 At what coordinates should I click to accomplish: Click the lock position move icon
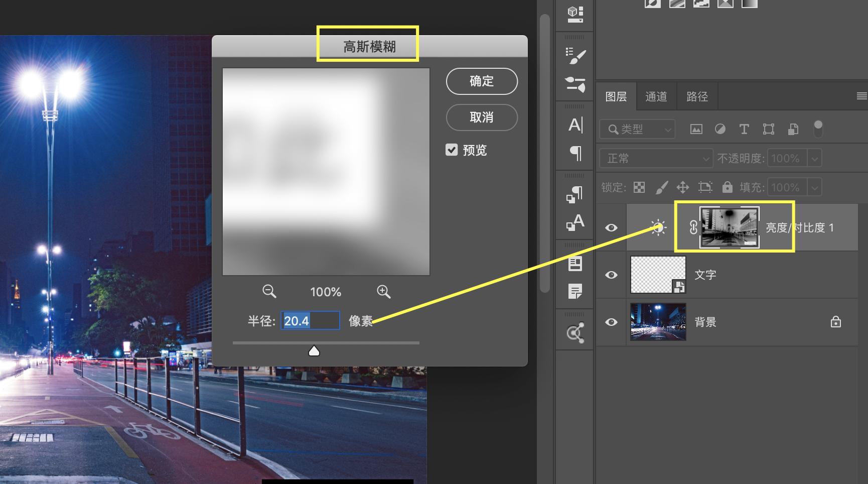(683, 187)
